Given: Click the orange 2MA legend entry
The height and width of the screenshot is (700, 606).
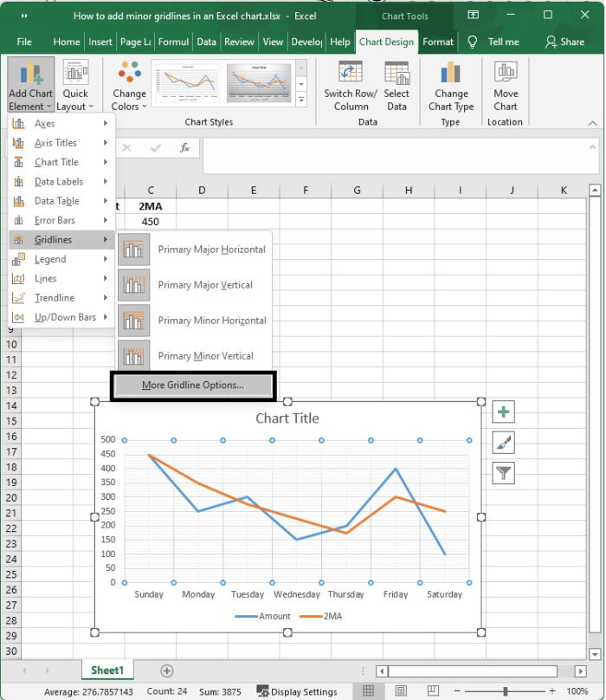Looking at the screenshot, I should (x=321, y=616).
